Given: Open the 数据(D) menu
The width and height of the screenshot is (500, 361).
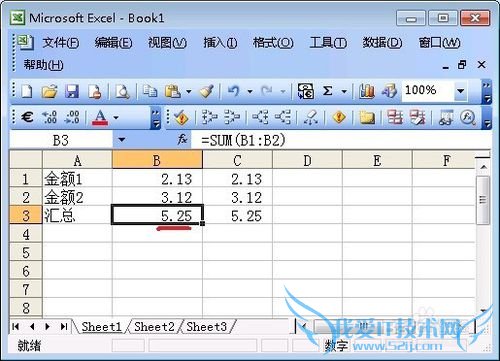Looking at the screenshot, I should pyautogui.click(x=382, y=43).
